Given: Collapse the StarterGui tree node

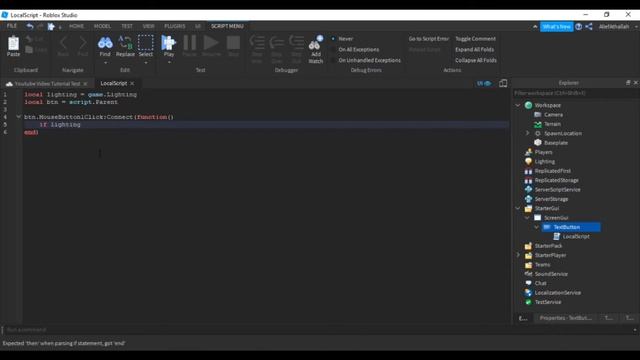Looking at the screenshot, I should [x=518, y=208].
